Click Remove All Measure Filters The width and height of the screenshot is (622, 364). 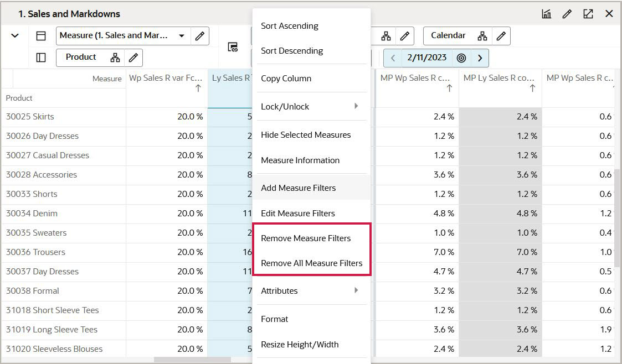pyautogui.click(x=310, y=262)
